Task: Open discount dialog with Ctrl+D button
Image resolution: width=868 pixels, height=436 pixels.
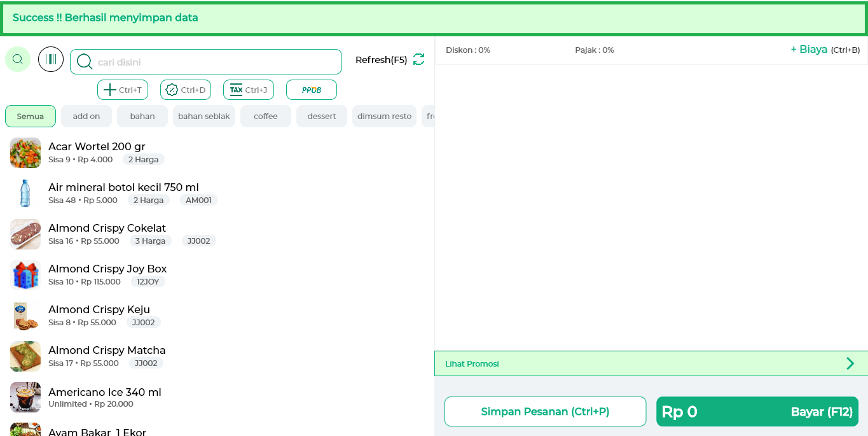Action: click(186, 90)
